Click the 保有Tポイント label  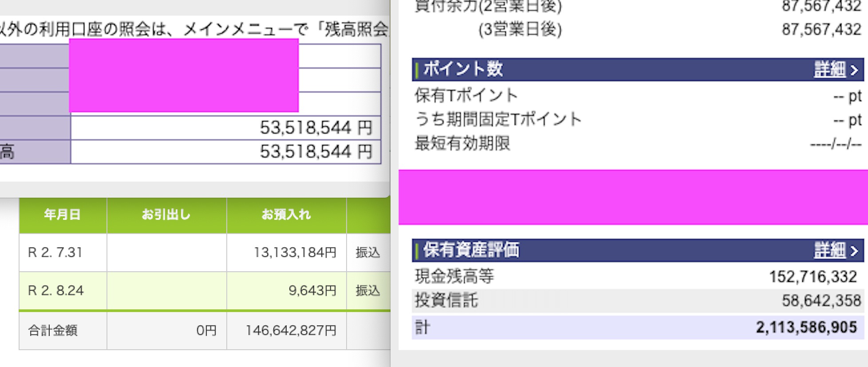click(x=466, y=95)
